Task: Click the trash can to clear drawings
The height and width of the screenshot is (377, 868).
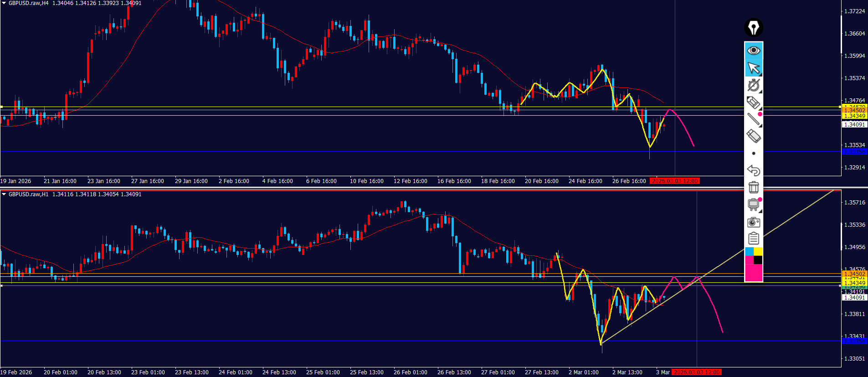Action: (754, 187)
